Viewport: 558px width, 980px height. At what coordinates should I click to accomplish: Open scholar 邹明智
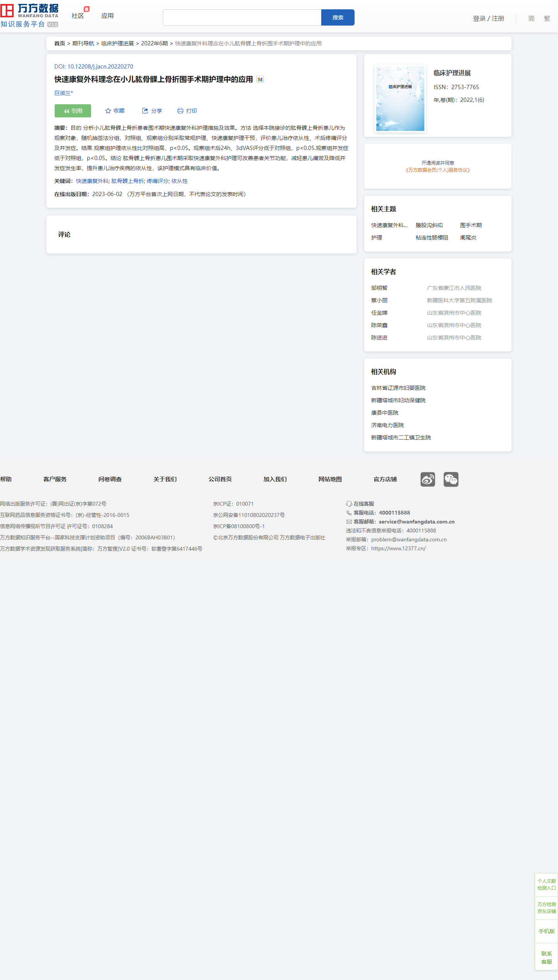tap(379, 288)
